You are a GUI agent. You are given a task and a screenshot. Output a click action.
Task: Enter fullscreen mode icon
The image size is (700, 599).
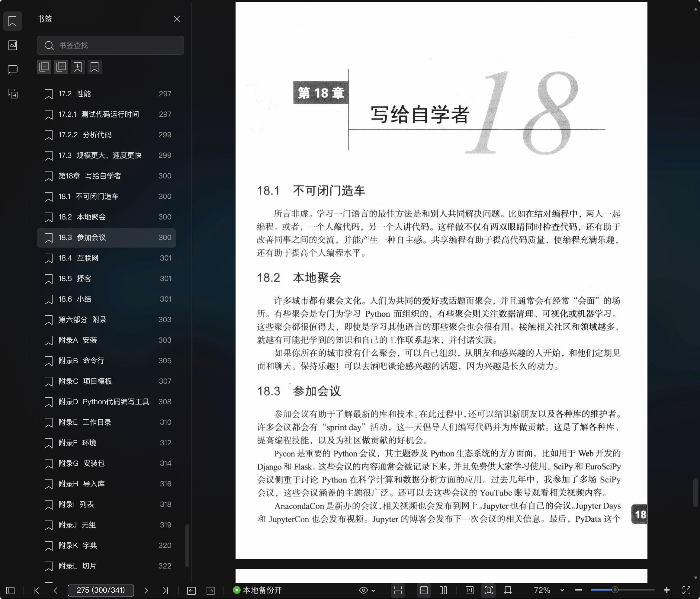(x=686, y=590)
